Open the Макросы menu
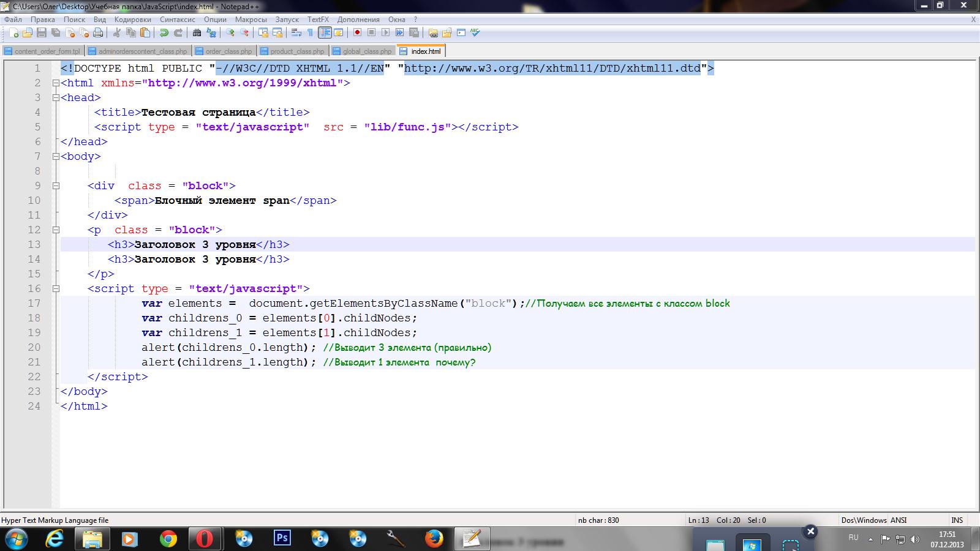Viewport: 980px width, 551px height. [251, 20]
